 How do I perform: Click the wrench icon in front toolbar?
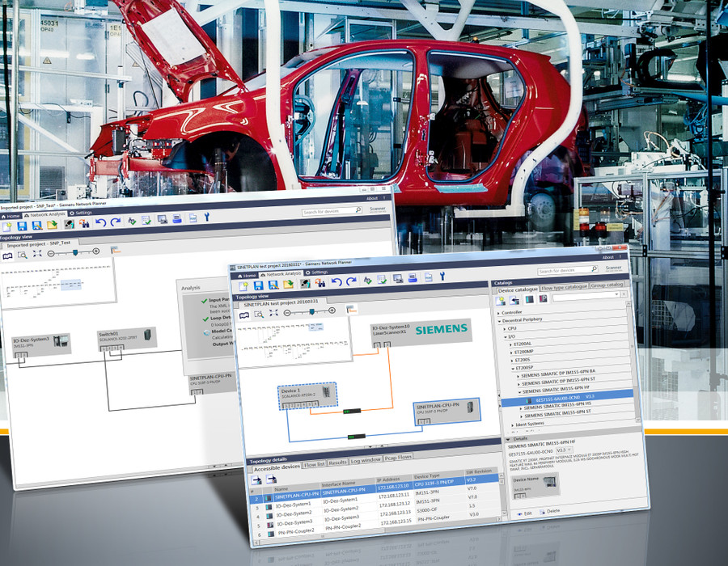pyautogui.click(x=442, y=277)
